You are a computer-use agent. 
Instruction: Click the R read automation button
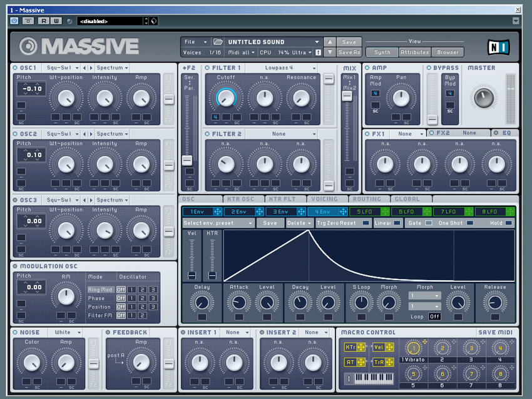click(x=43, y=21)
